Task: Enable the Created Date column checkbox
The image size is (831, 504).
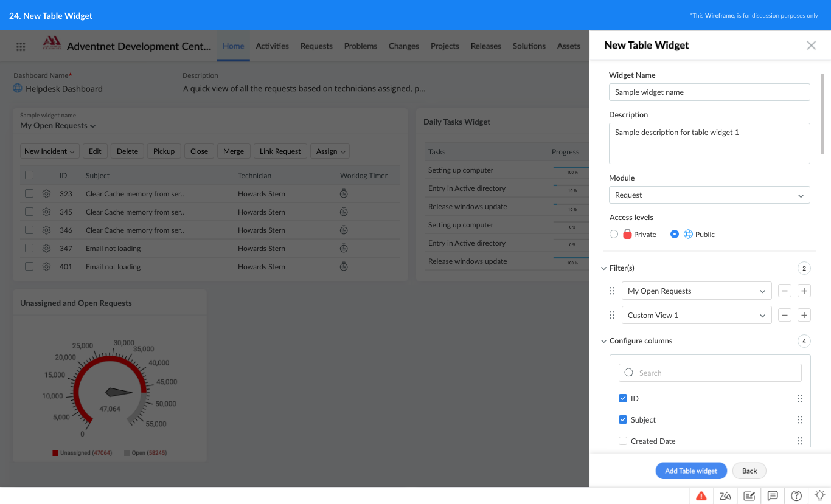Action: coord(623,441)
